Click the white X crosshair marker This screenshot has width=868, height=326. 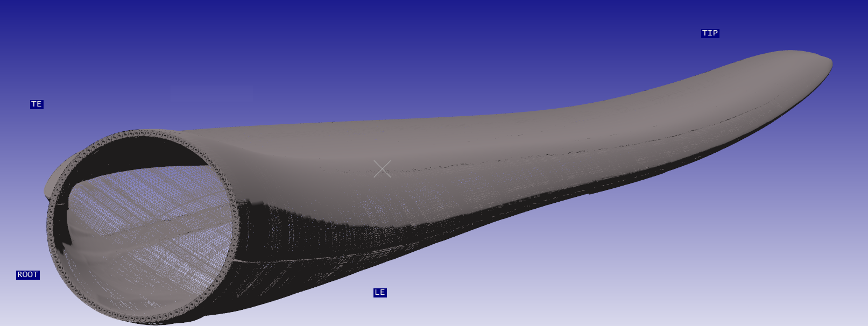coord(382,169)
